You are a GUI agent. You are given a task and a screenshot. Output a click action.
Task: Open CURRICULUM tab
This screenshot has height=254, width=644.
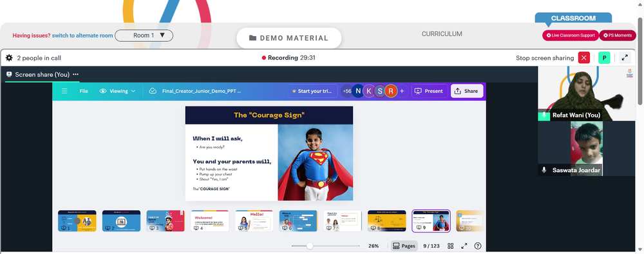tap(442, 34)
